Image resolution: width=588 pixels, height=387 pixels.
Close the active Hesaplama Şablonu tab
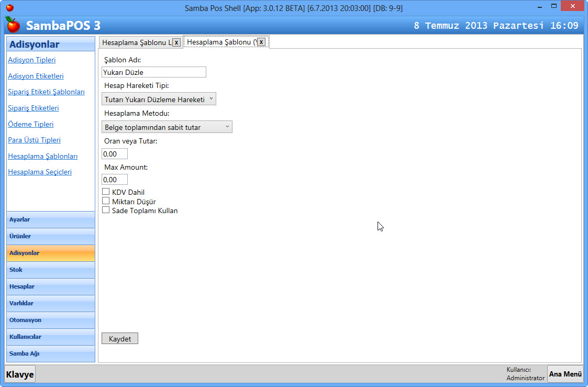pyautogui.click(x=261, y=42)
